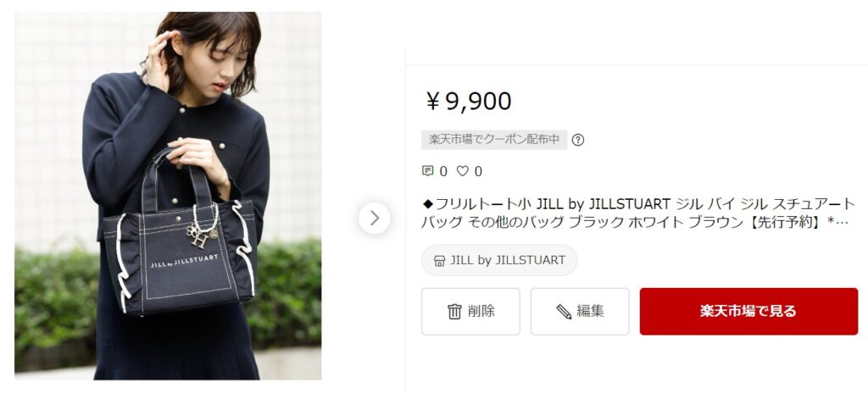
Task: Click the next image chevron arrow
Action: coord(374,218)
